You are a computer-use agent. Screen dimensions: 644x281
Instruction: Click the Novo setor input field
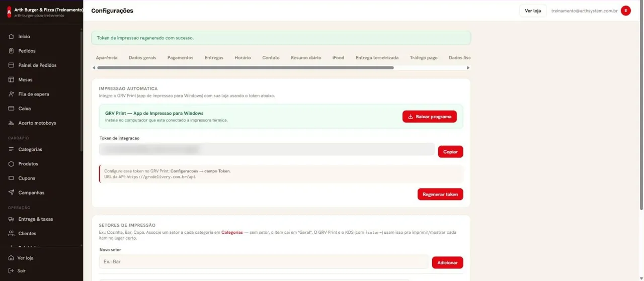264,262
